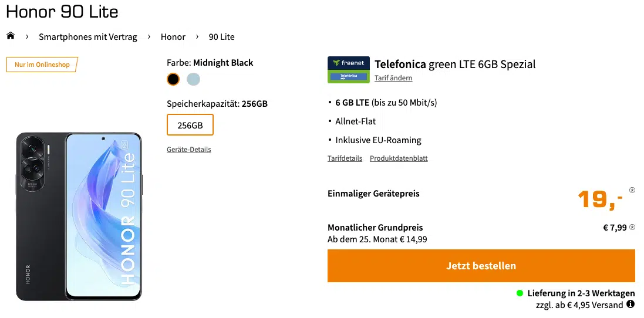Screen dimensions: 644x318
Task: Go to Honor breadcrumb category
Action: pyautogui.click(x=173, y=37)
